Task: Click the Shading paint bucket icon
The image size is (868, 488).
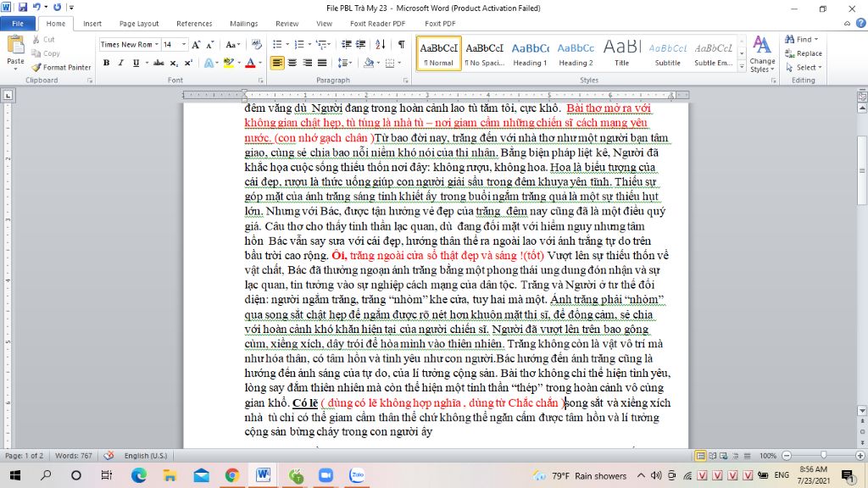Action: (368, 63)
